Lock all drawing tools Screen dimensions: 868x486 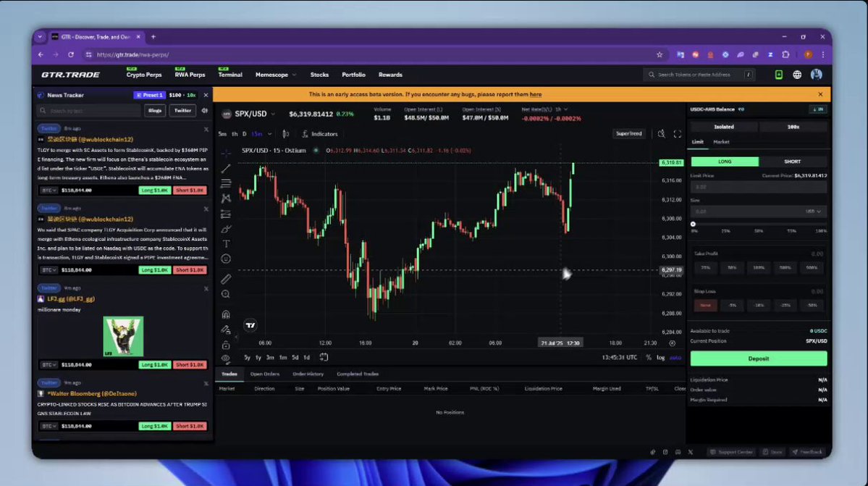[x=226, y=345]
